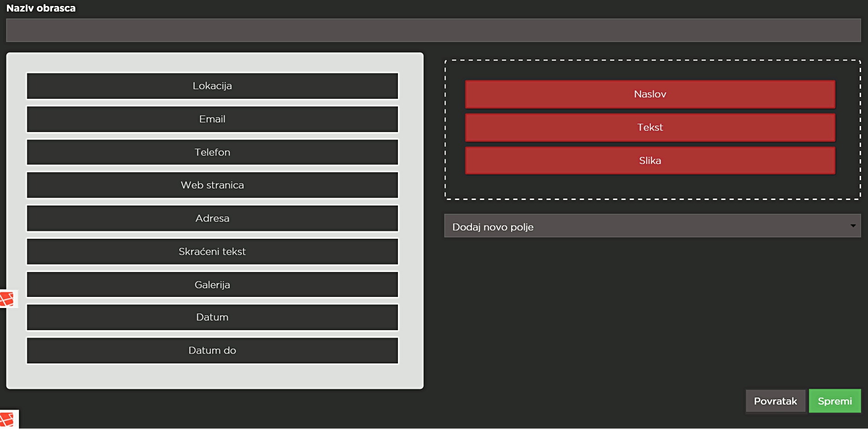Select the Galerija field block

[x=212, y=284]
